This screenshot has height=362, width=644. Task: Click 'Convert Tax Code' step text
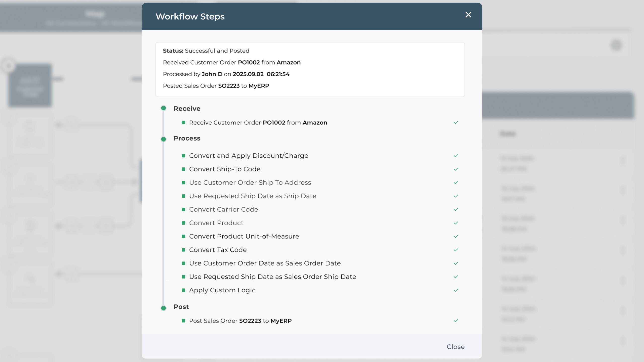coord(218,250)
